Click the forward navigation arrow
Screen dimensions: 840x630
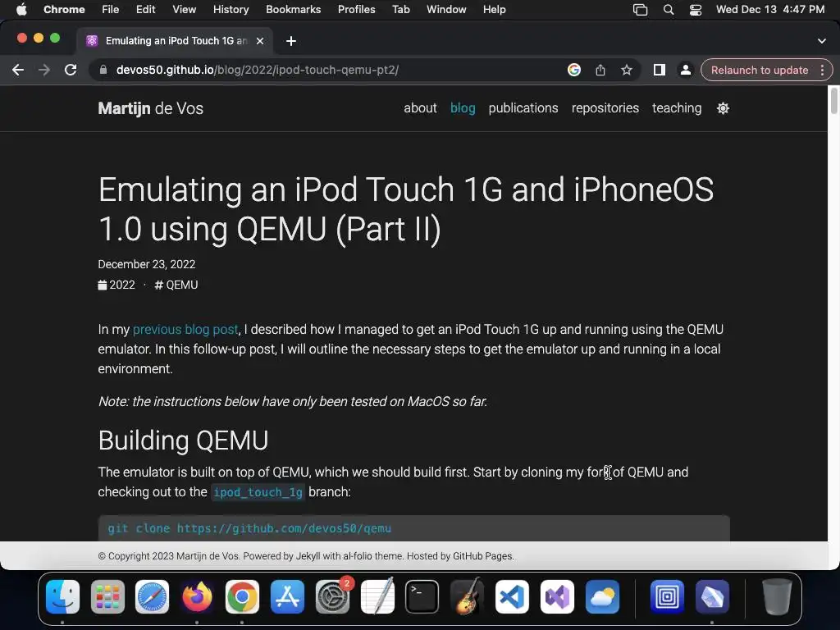44,71
